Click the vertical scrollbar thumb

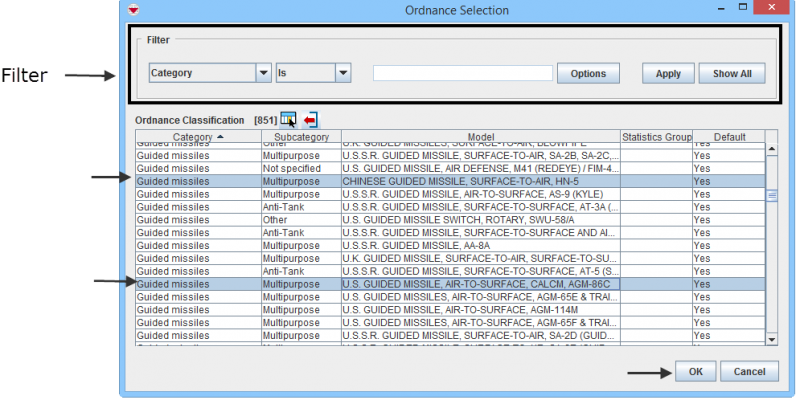point(771,195)
